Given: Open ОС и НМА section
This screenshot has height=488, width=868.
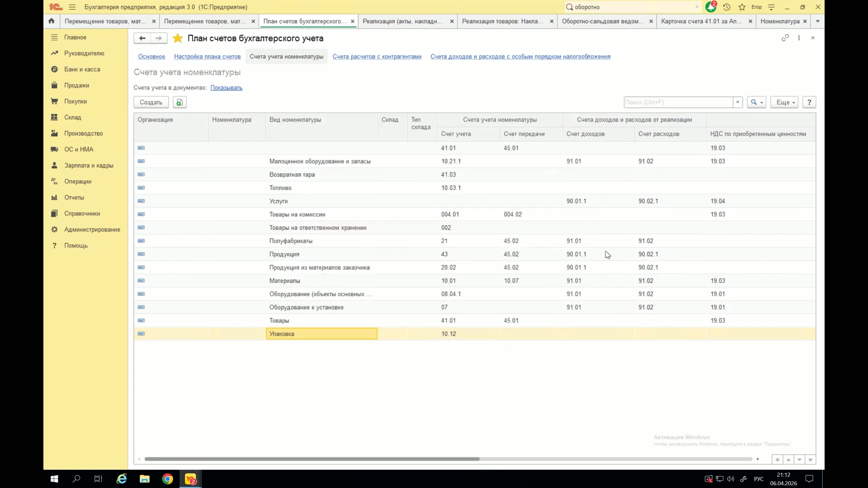Looking at the screenshot, I should [79, 149].
